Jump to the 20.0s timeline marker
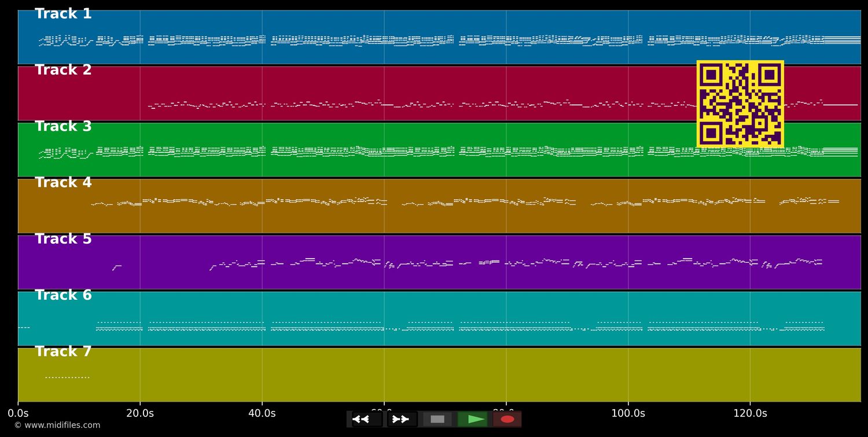This screenshot has height=437, width=868. tap(140, 413)
